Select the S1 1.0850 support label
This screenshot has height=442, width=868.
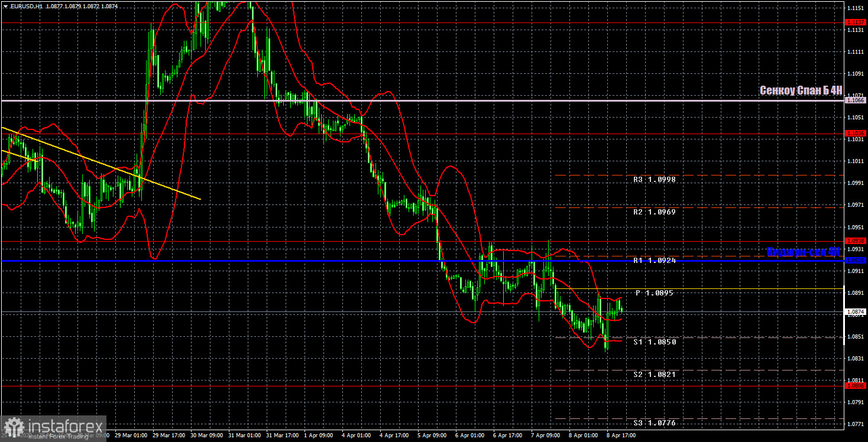[655, 342]
